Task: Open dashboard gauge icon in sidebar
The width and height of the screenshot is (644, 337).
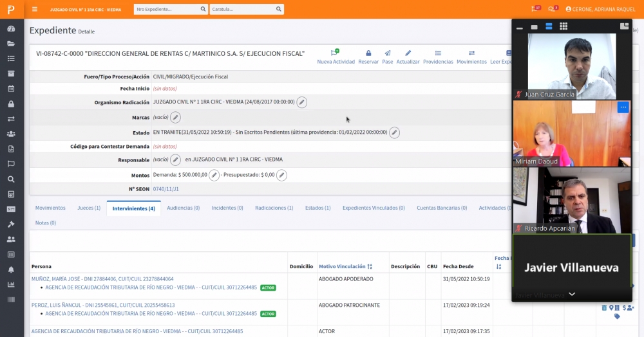Action: point(11,30)
